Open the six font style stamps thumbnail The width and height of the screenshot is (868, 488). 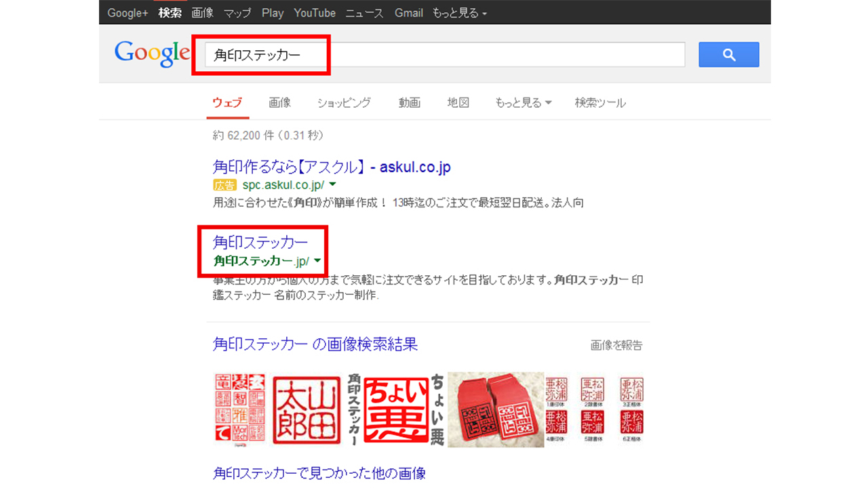(595, 410)
